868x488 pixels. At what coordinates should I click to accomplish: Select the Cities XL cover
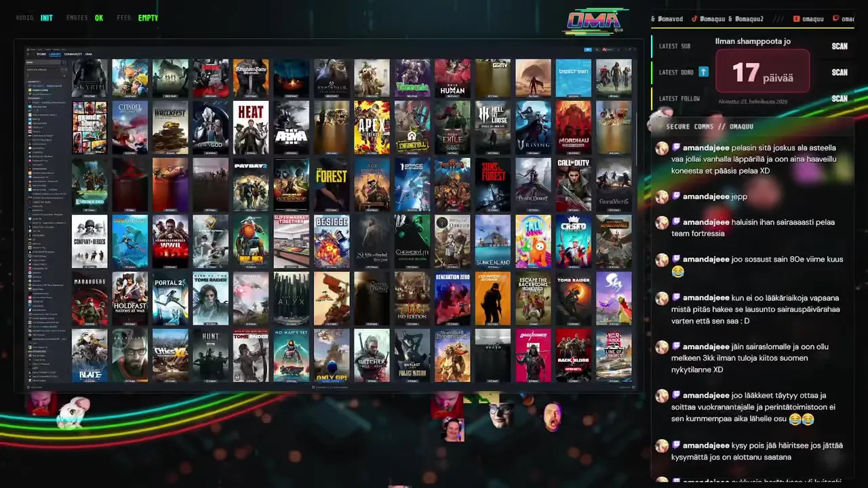pos(170,355)
